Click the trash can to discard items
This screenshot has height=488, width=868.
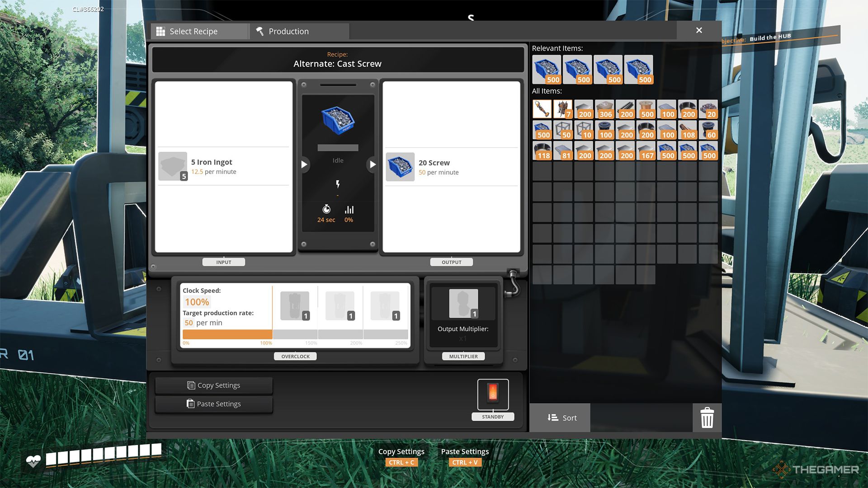coord(707,418)
